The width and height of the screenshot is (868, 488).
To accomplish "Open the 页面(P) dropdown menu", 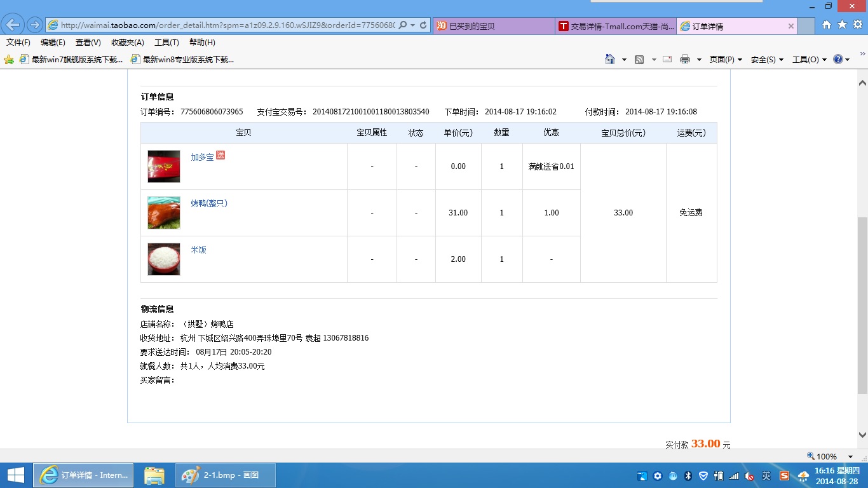I will pyautogui.click(x=726, y=59).
